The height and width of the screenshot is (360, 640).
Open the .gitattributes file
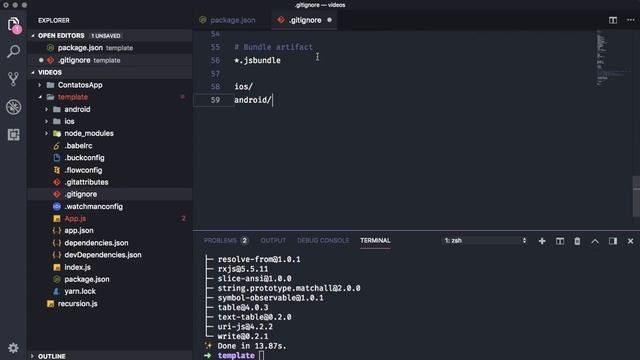click(109, 182)
